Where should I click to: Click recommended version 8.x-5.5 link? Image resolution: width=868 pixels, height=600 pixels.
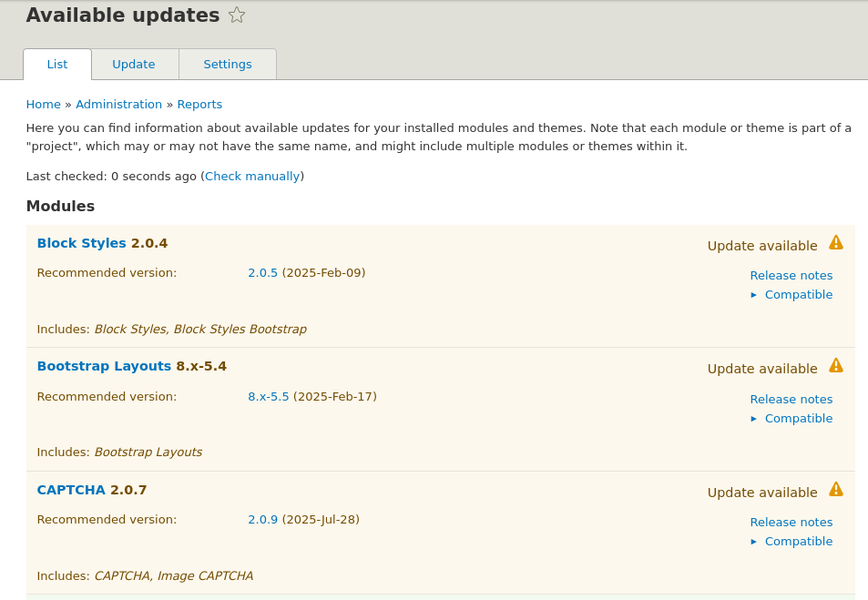click(x=268, y=397)
